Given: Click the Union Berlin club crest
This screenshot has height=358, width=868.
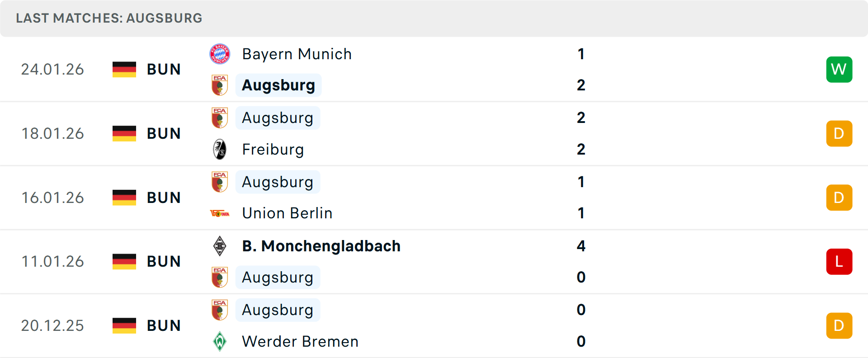Looking at the screenshot, I should pyautogui.click(x=220, y=213).
